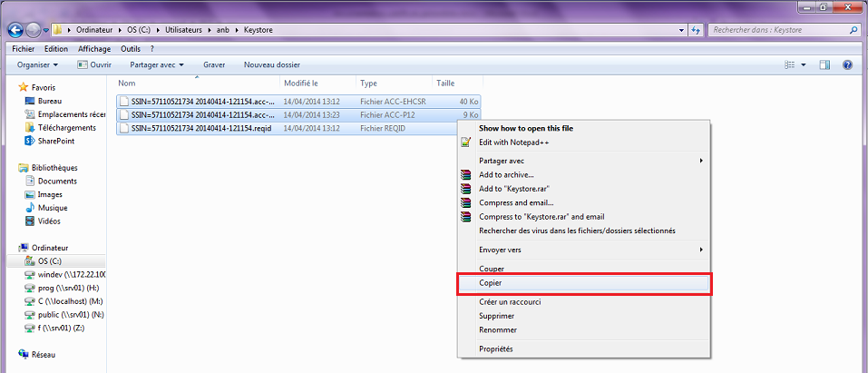Open the Organiser dropdown
The image size is (868, 373).
coord(38,64)
